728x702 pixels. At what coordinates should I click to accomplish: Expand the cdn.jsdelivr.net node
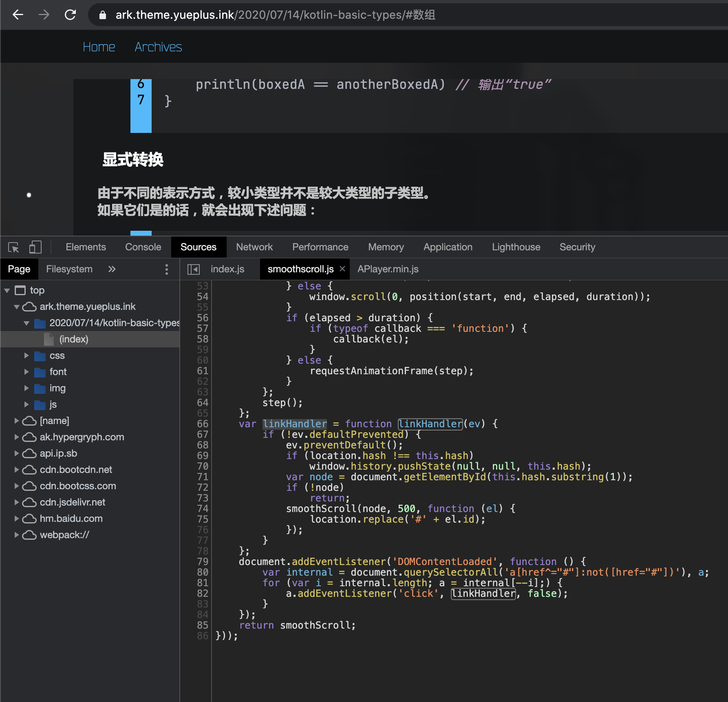click(x=17, y=502)
